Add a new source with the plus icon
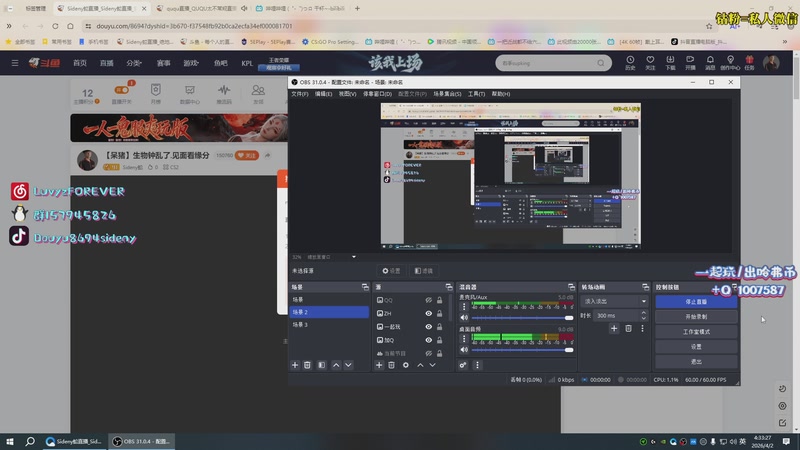The width and height of the screenshot is (800, 450). (x=379, y=365)
